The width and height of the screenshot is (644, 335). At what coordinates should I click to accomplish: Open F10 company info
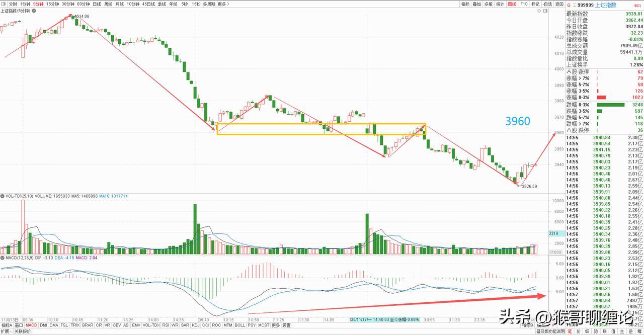point(524,4)
